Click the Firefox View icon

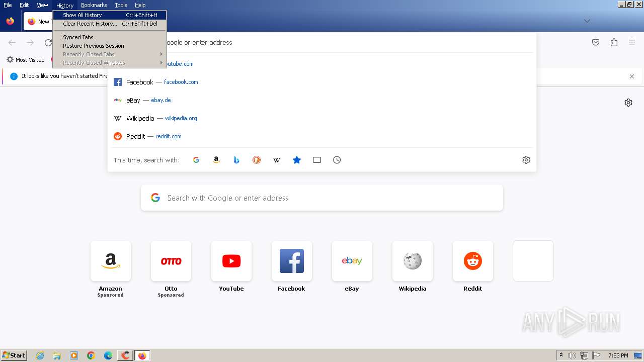10,21
